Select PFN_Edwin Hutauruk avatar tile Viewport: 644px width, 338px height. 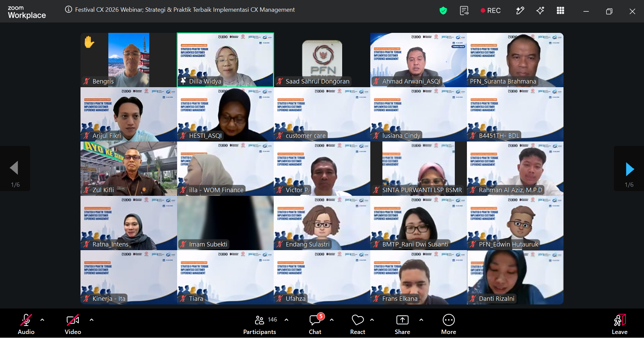(515, 223)
